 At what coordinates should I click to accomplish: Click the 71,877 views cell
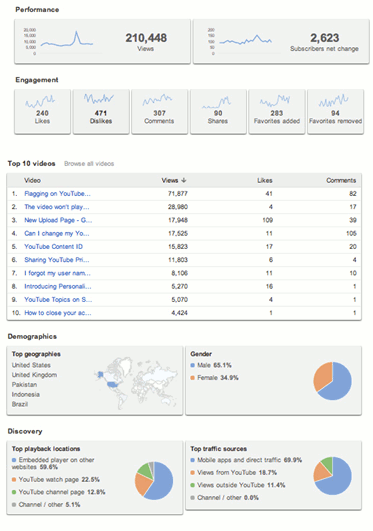178,194
